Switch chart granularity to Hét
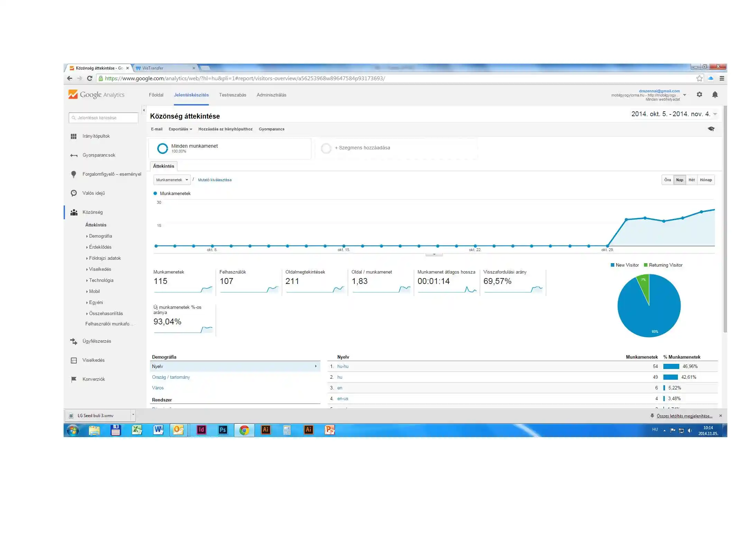Image resolution: width=756 pixels, height=535 pixels. [x=691, y=180]
